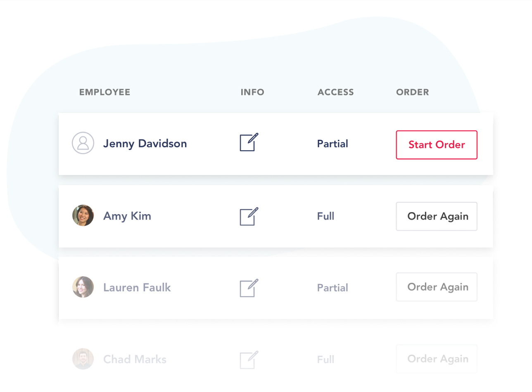Click Order Again for Lauren Faulk

click(437, 287)
